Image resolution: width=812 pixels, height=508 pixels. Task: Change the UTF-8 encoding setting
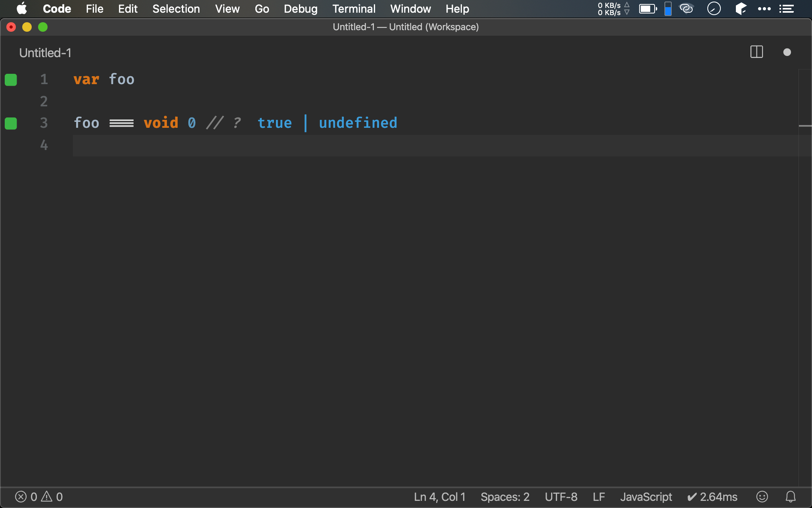click(561, 496)
